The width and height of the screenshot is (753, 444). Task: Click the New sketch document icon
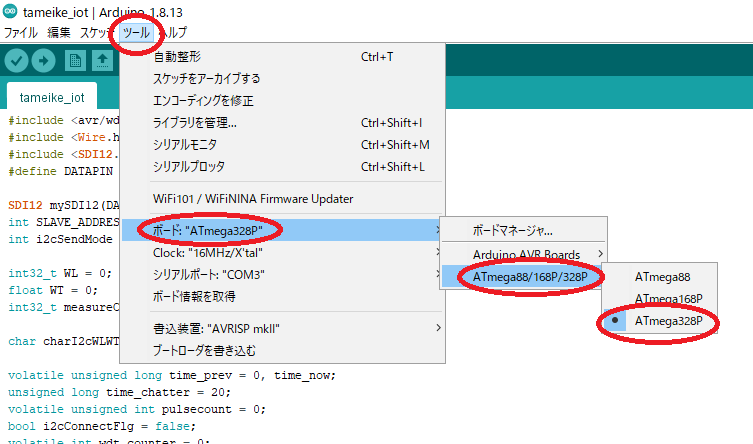75,61
